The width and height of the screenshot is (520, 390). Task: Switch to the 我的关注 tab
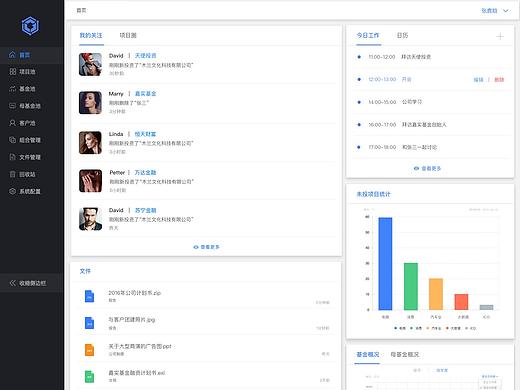click(91, 35)
